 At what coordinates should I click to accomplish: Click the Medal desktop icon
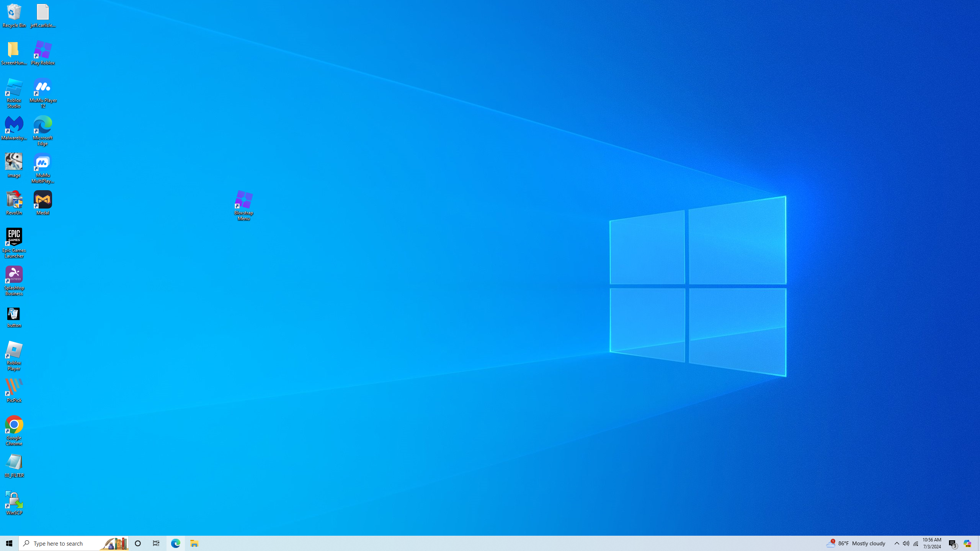43,202
